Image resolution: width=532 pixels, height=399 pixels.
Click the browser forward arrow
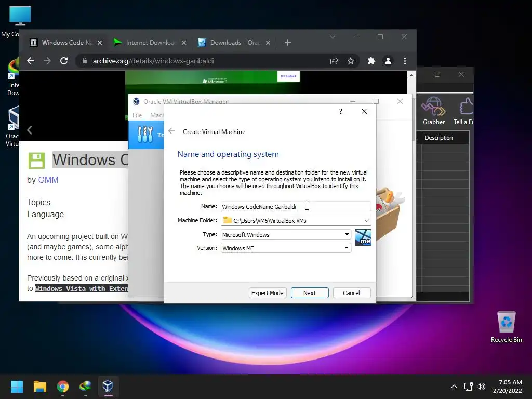pos(47,61)
